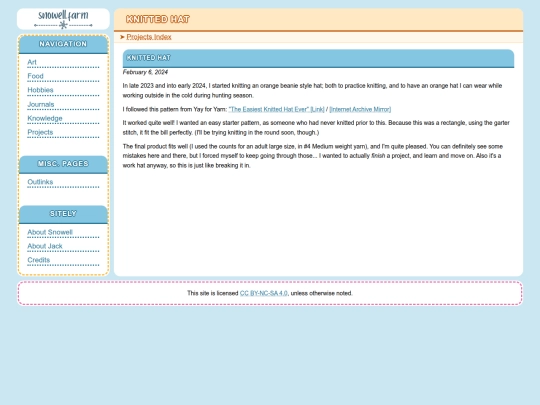Visit the About Jack page

[x=45, y=246]
